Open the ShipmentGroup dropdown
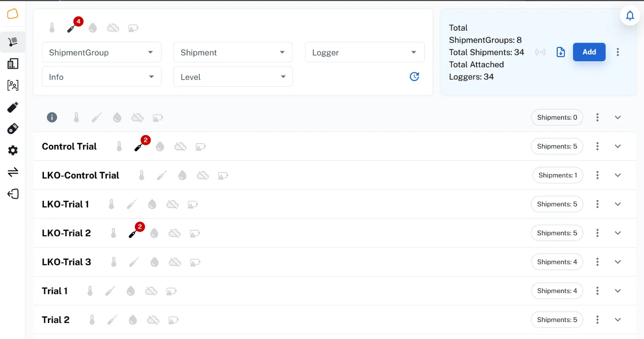644x339 pixels. [x=101, y=52]
